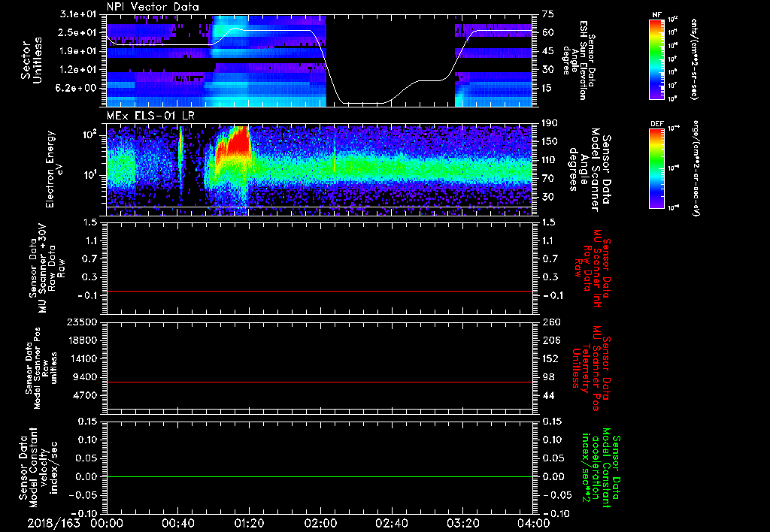Click the '1.2e+01' sector tick label
Image resolution: width=770 pixels, height=532 pixels.
[x=78, y=70]
